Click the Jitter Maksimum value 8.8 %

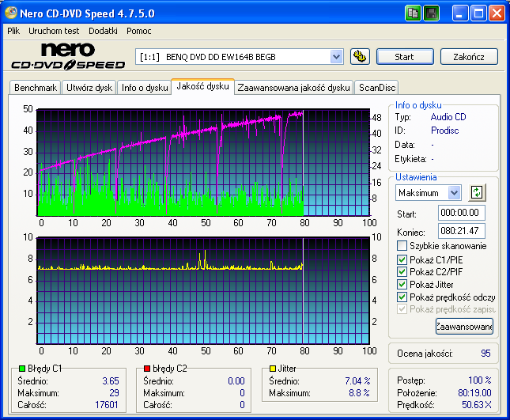pyautogui.click(x=359, y=392)
